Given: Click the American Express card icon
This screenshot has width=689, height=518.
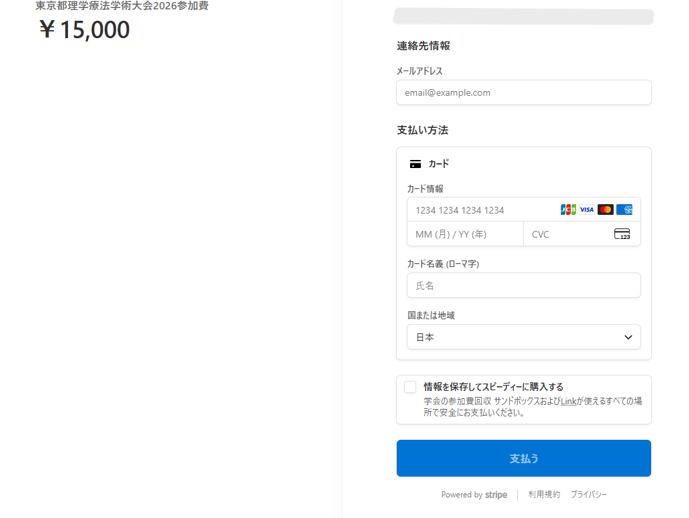Looking at the screenshot, I should coord(624,210).
